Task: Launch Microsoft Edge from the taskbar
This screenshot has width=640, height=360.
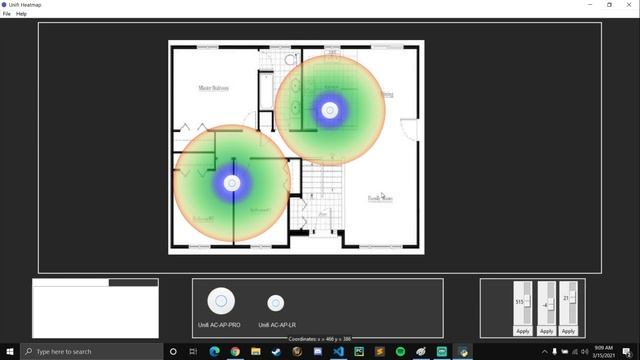Action: 214,351
